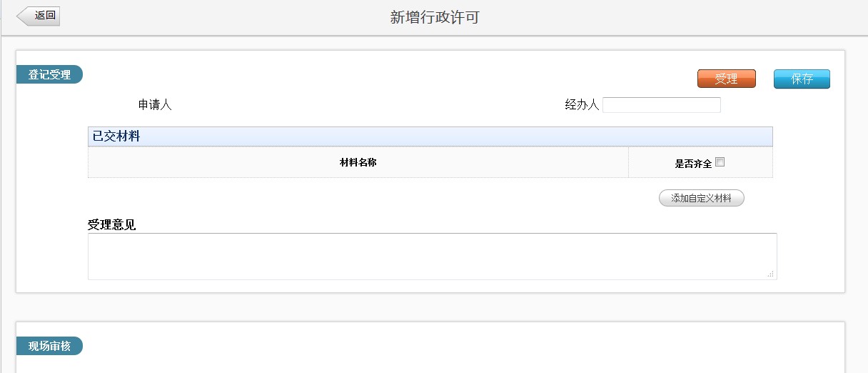Click the 返回 back button

tap(41, 16)
